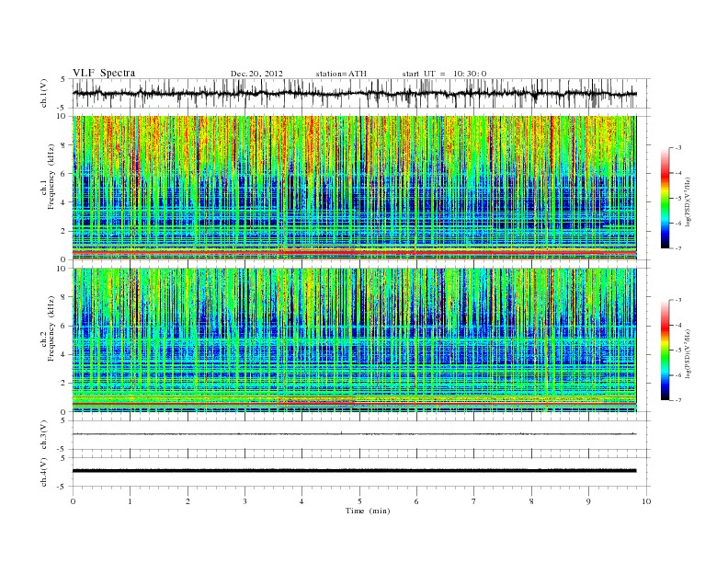The width and height of the screenshot is (728, 563).
Task: Click the ch.1 voltage waveform trace
Action: tap(354, 93)
